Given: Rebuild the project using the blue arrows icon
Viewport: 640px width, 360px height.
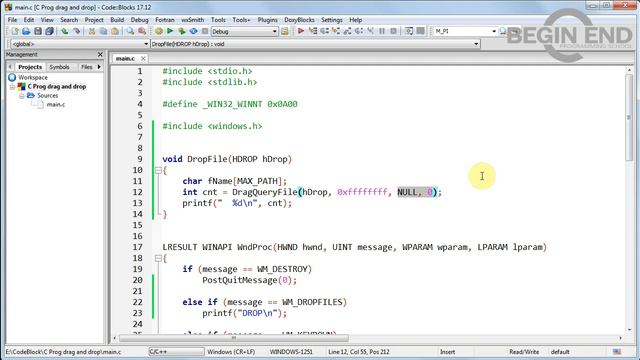Looking at the screenshot, I should pyautogui.click(x=193, y=31).
